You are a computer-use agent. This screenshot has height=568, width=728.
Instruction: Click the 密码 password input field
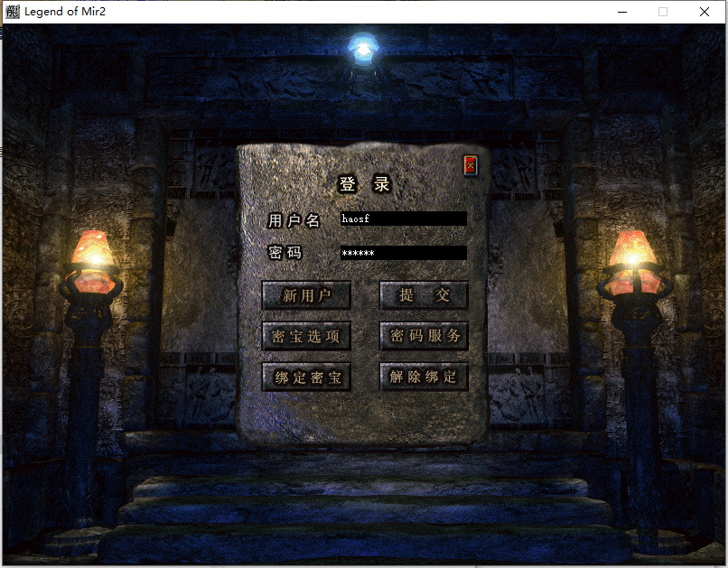403,253
